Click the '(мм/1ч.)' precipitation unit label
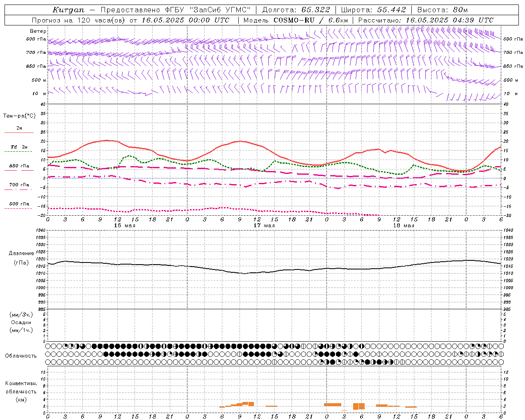 (x=21, y=330)
